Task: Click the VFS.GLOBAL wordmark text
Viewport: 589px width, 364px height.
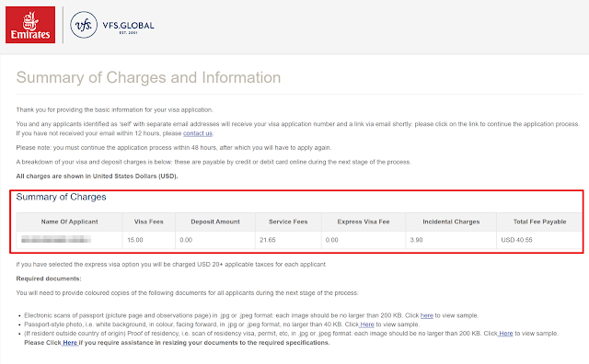Action: [128, 26]
